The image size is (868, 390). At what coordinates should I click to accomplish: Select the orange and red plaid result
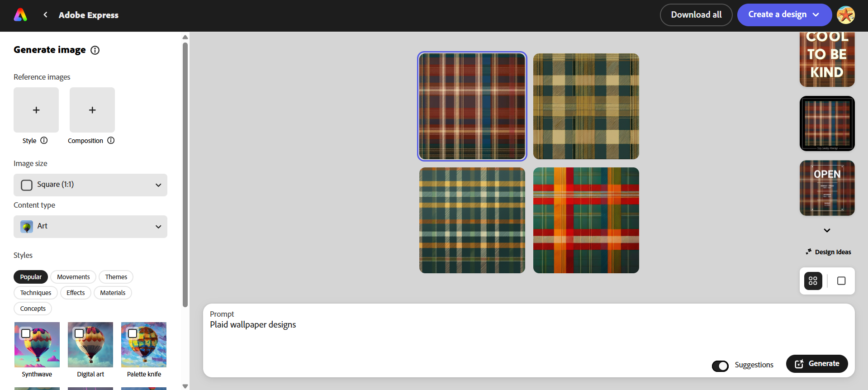(586, 220)
